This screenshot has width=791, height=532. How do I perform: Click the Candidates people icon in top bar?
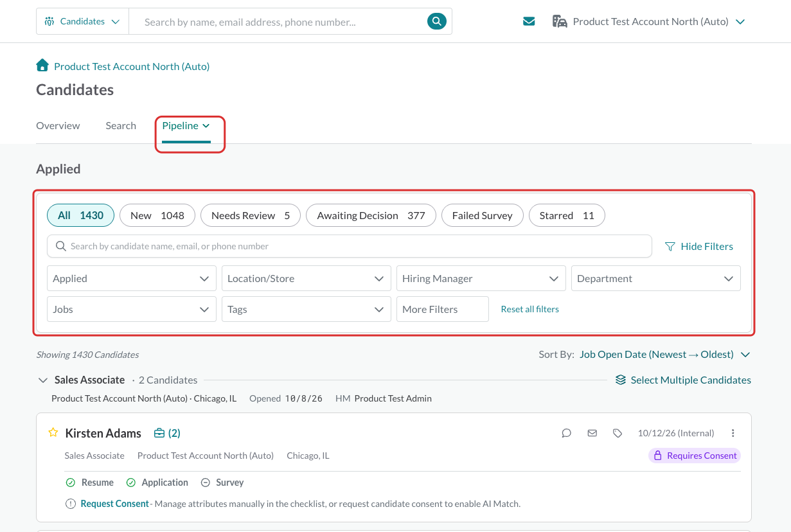pyautogui.click(x=49, y=21)
